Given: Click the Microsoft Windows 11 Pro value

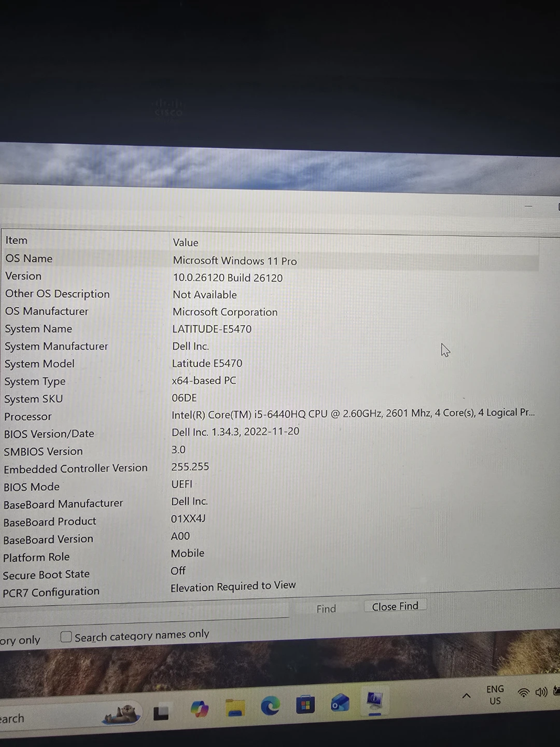Looking at the screenshot, I should tap(235, 260).
